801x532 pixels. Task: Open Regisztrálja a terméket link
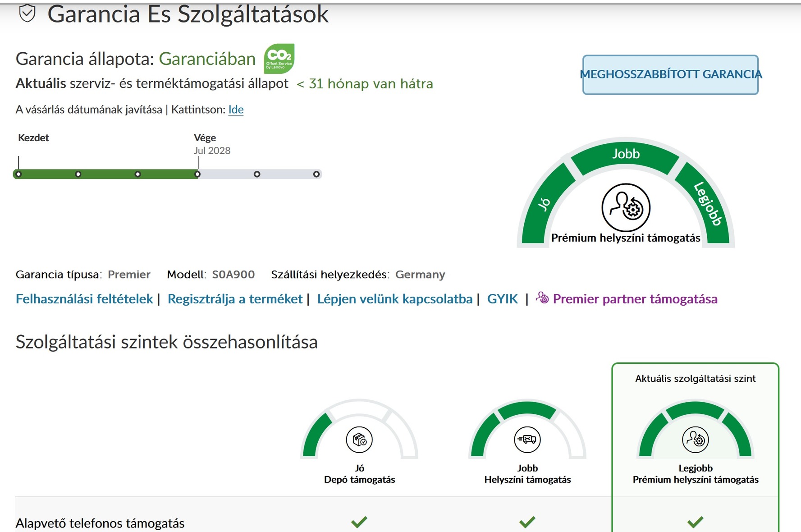click(235, 299)
